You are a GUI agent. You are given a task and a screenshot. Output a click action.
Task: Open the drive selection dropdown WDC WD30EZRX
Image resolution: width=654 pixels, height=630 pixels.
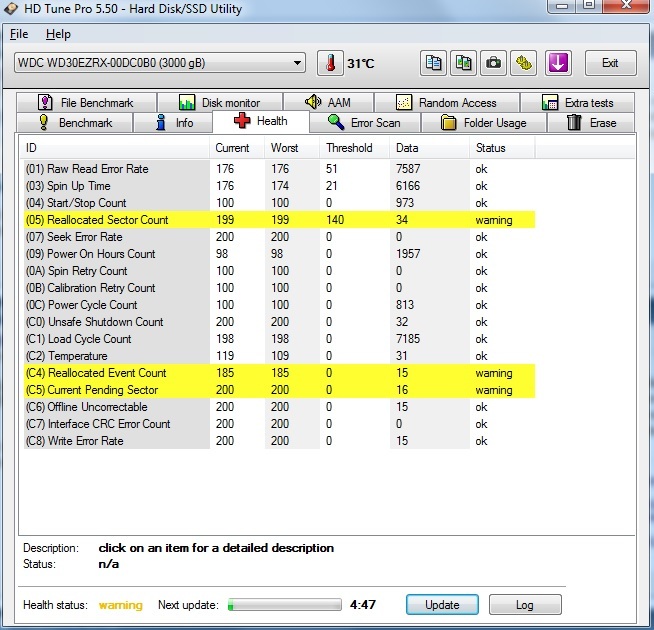click(x=160, y=63)
